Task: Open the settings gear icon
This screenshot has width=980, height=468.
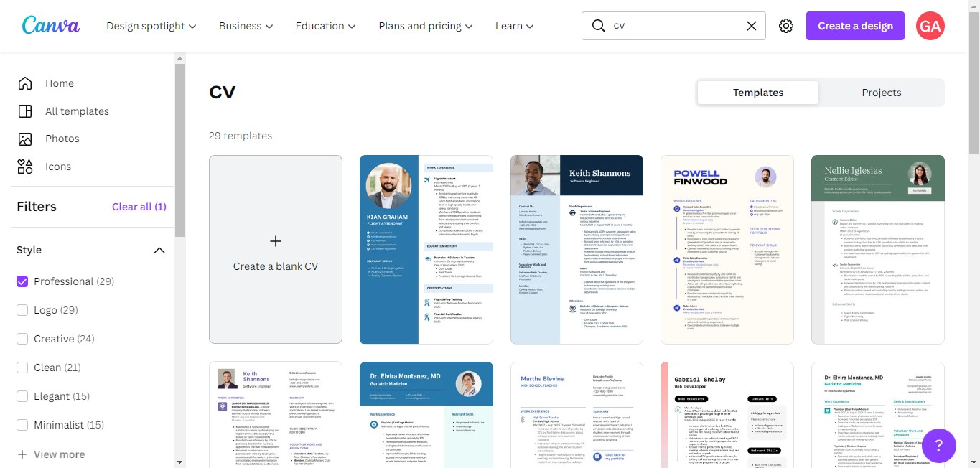Action: click(786, 26)
